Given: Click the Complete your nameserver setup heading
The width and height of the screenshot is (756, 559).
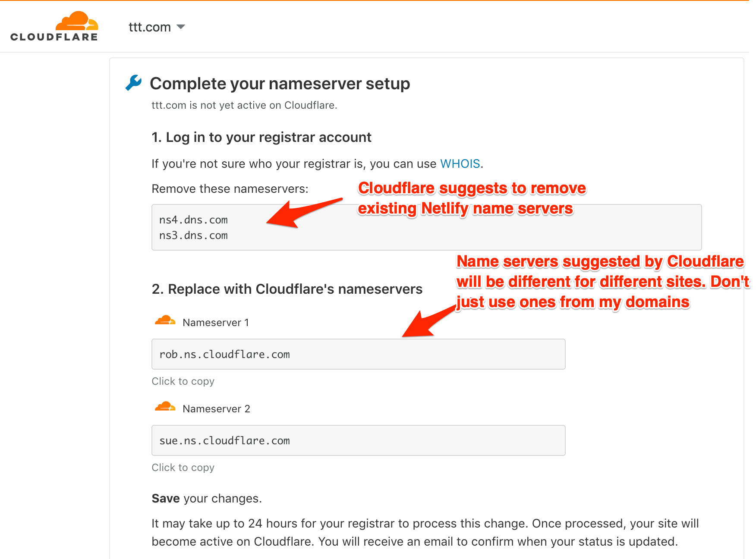Looking at the screenshot, I should click(280, 83).
